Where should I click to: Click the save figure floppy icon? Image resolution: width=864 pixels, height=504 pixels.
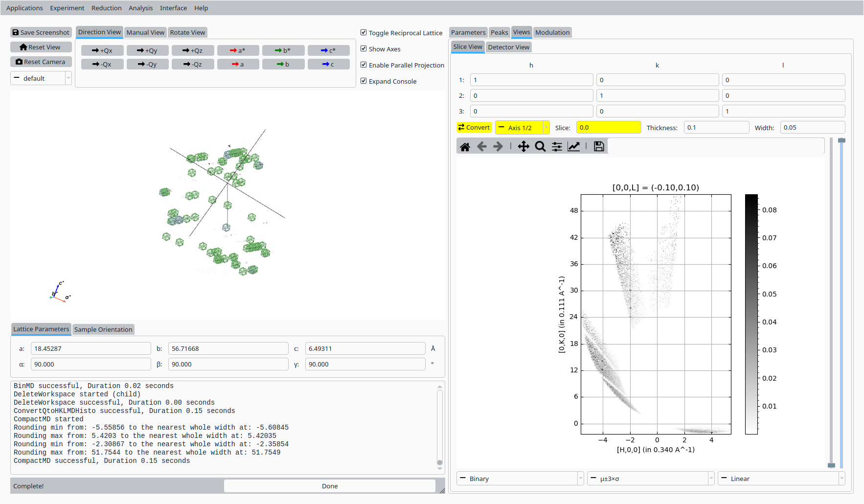point(598,146)
